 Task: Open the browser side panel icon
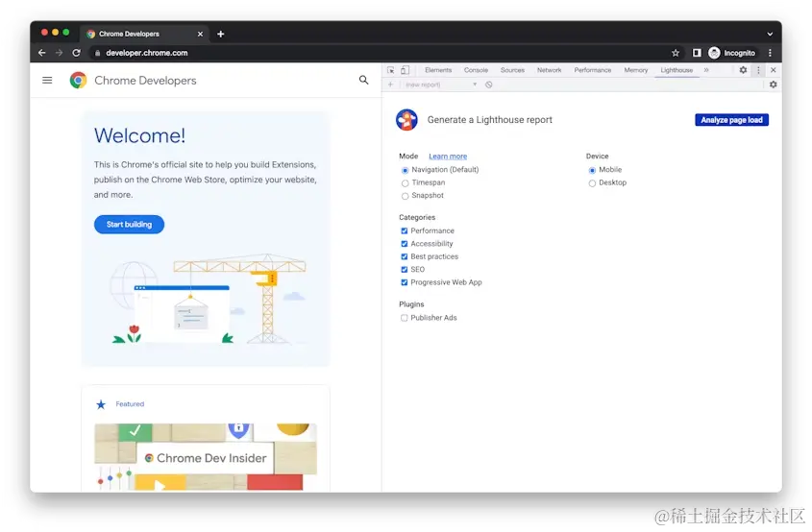[697, 53]
